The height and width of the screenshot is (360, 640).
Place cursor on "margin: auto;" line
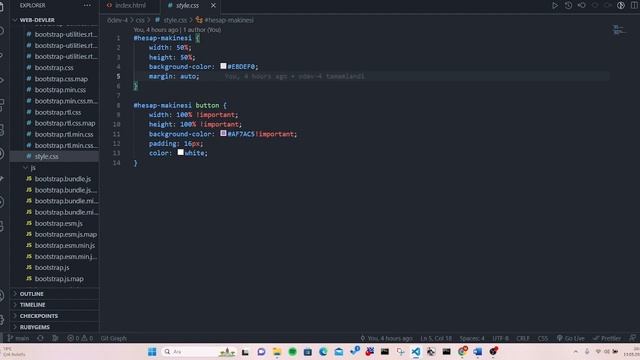(x=174, y=76)
